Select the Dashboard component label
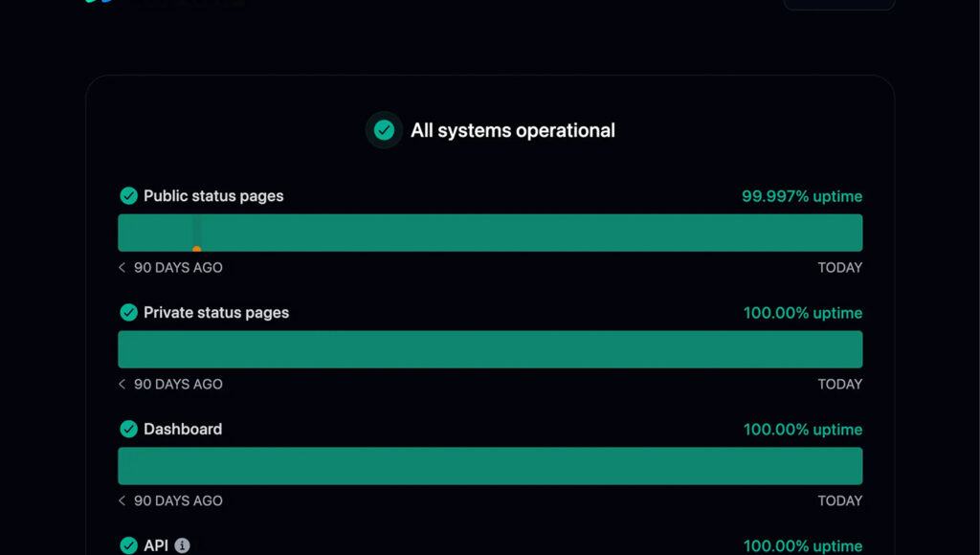 (x=183, y=429)
